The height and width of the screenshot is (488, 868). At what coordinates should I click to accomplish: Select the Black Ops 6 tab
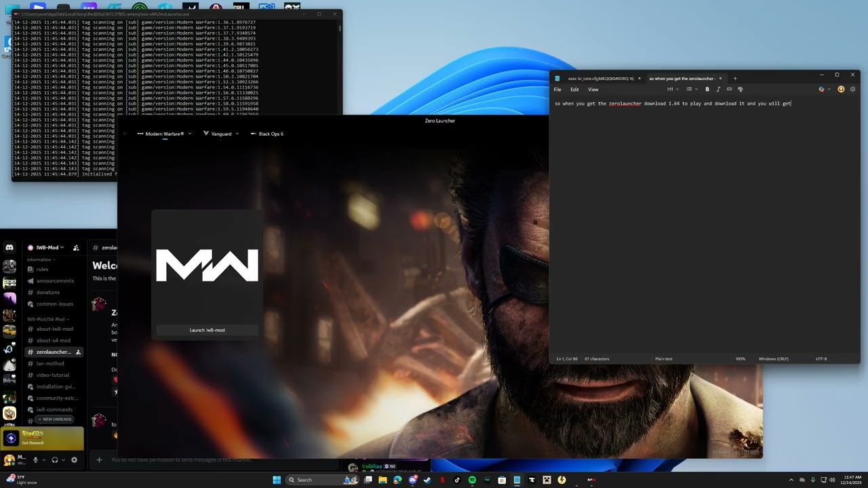267,134
